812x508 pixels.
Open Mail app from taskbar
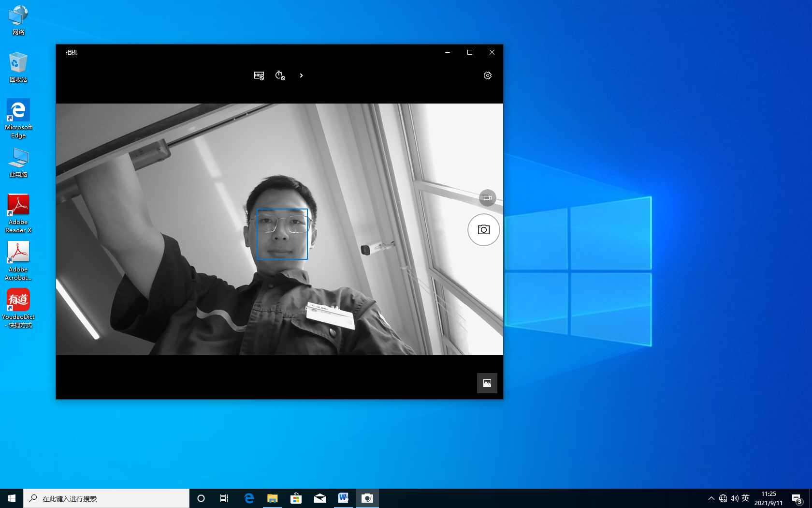319,498
